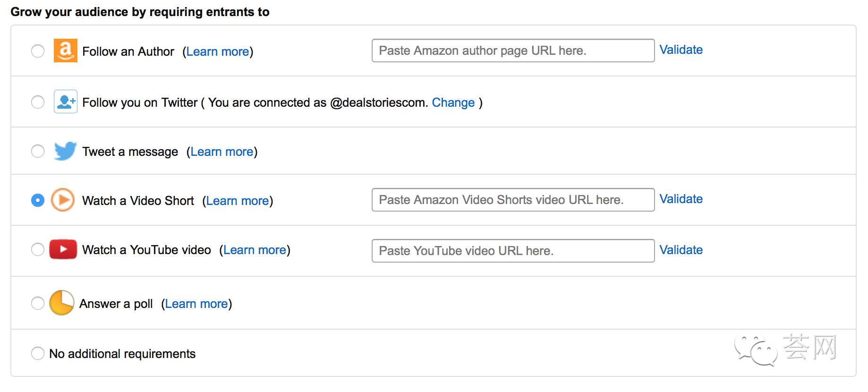The height and width of the screenshot is (392, 868).
Task: Focus the YouTube video URL field
Action: pyautogui.click(x=513, y=251)
